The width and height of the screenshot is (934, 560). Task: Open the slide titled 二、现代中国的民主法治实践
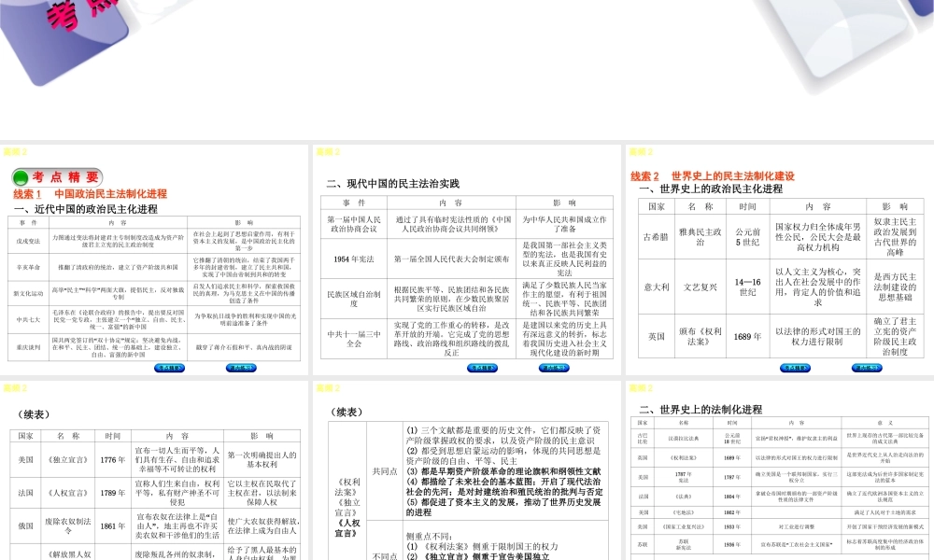[466, 260]
